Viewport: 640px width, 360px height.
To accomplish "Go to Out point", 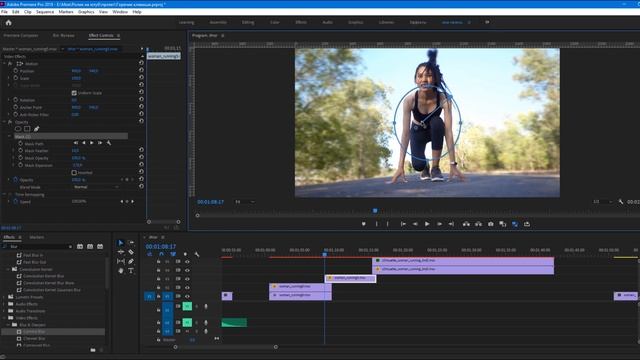I will tap(451, 224).
